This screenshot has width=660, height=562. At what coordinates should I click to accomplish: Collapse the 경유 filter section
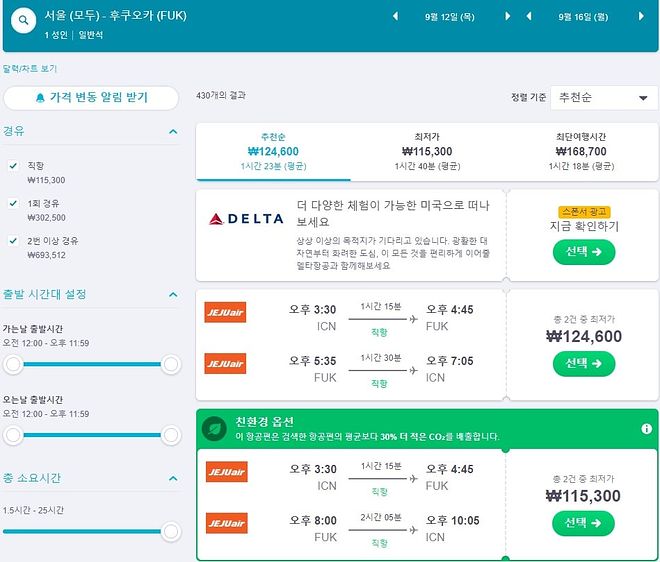[x=173, y=131]
